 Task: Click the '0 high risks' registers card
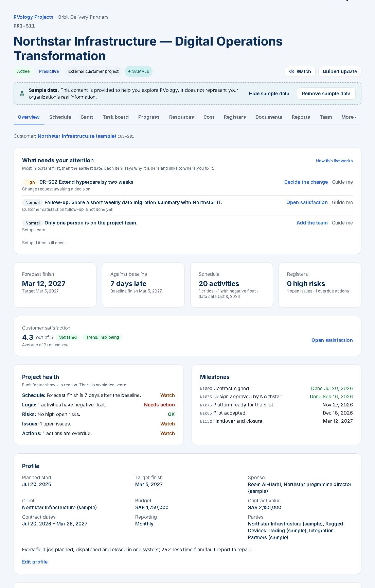click(x=320, y=285)
